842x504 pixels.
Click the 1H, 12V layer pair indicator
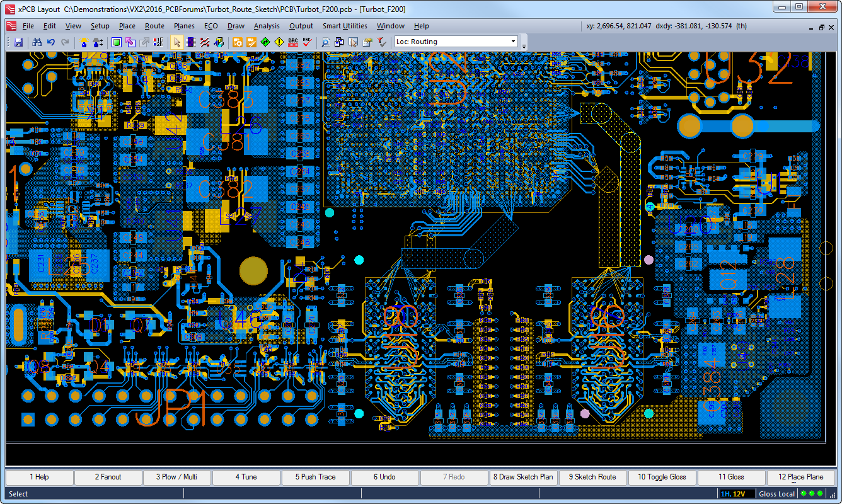(732, 493)
